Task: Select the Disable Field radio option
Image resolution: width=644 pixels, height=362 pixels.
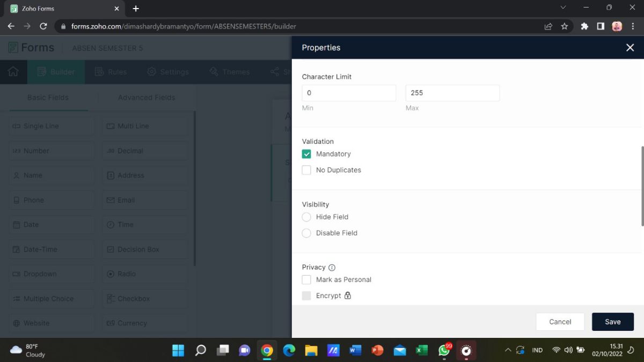Action: click(x=306, y=233)
